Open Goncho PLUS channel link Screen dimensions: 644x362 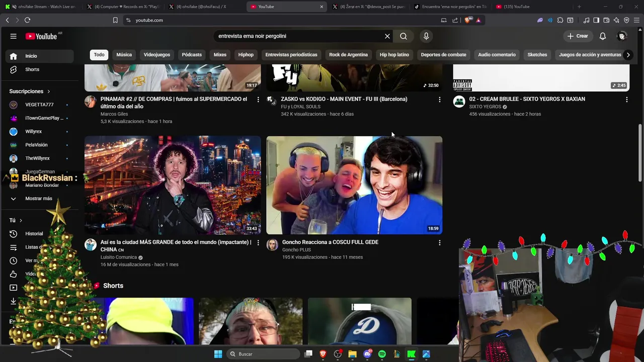[x=296, y=250]
